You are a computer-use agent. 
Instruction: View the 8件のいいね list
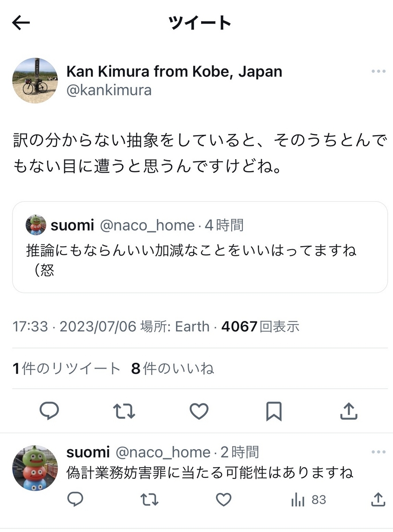point(173,368)
